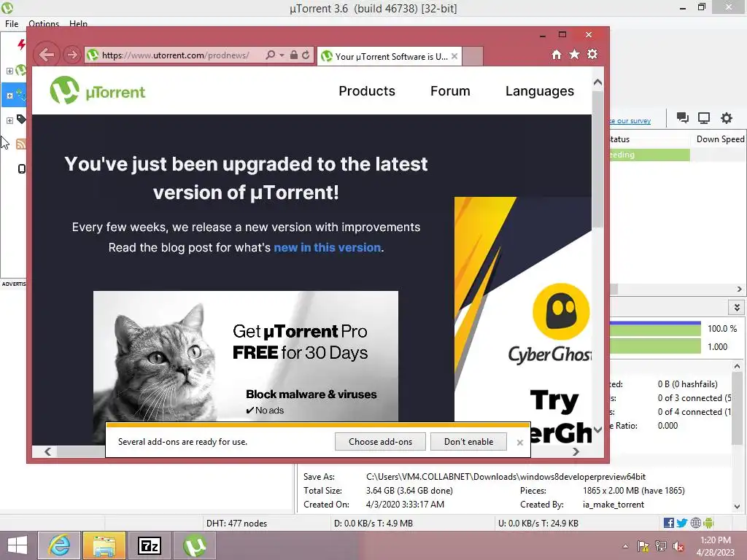
Task: Open File Explorer from the taskbar
Action: point(104,545)
